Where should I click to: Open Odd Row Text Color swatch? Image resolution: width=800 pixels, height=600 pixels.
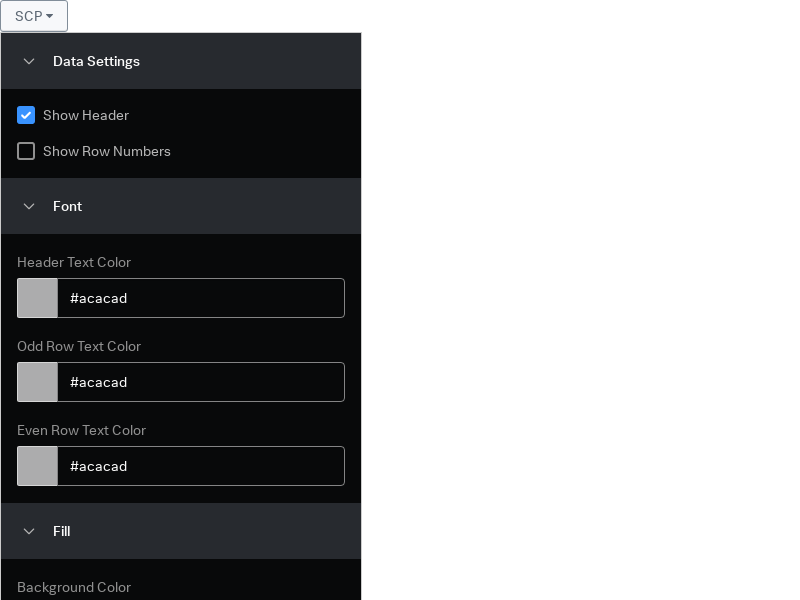38,382
